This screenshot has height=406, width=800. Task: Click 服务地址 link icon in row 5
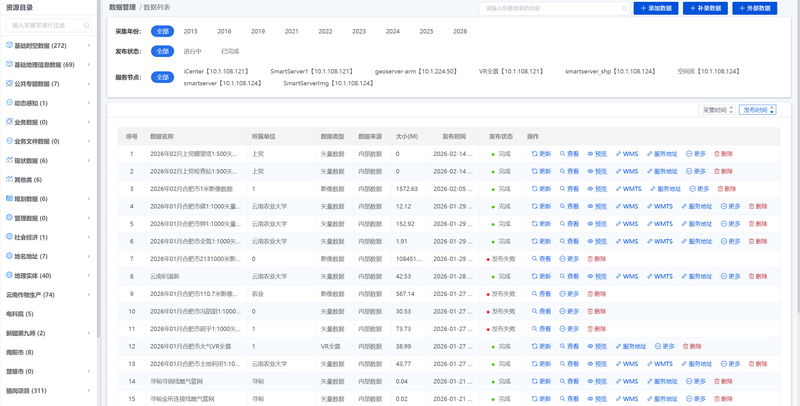click(x=685, y=224)
